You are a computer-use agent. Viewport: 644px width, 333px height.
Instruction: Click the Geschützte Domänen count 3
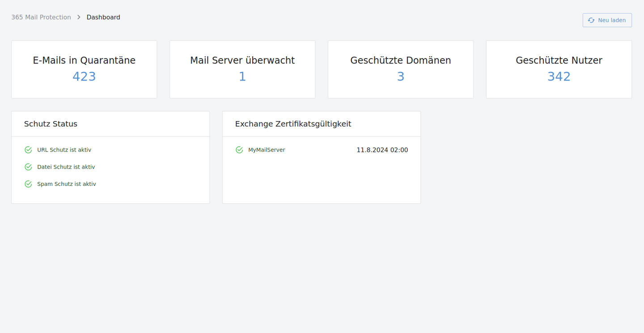click(x=401, y=76)
